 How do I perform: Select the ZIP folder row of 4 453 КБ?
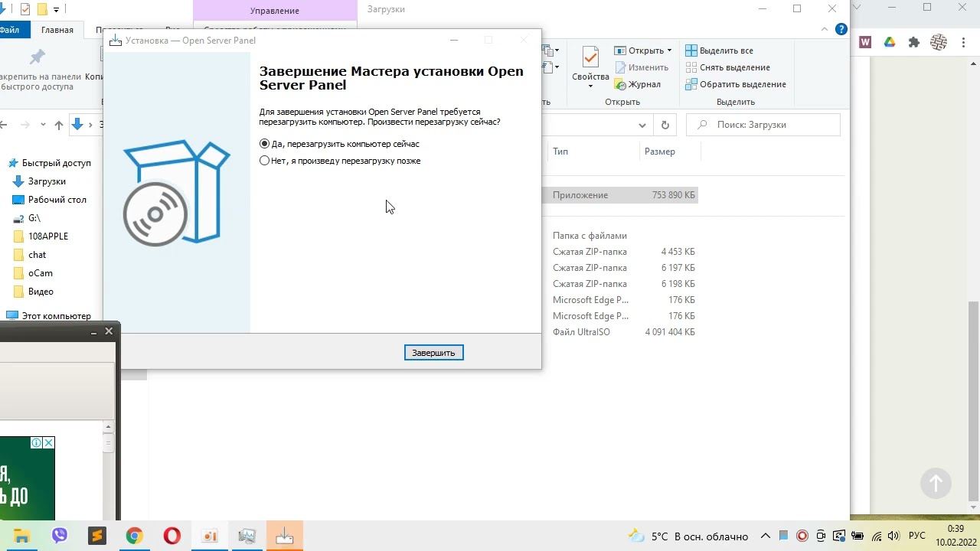(621, 252)
